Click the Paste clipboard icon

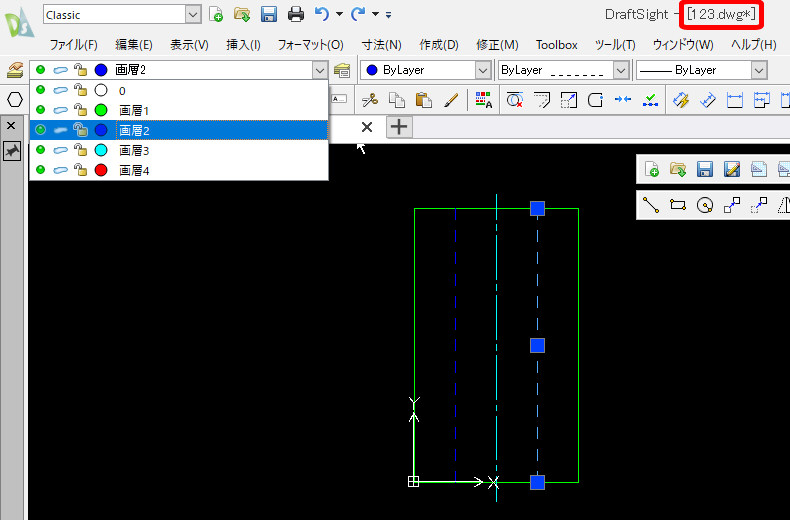coord(424,100)
